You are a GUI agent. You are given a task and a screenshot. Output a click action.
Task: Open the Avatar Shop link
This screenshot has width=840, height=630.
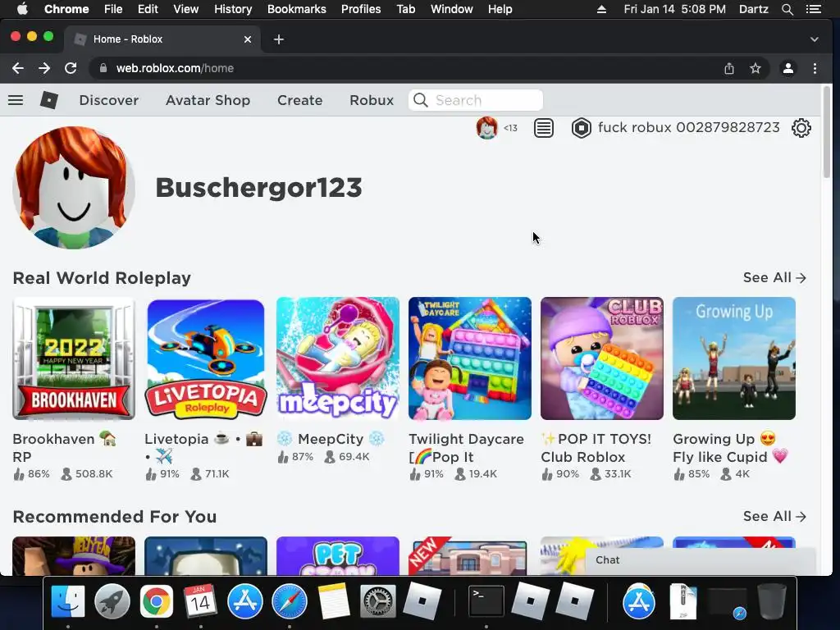coord(208,100)
